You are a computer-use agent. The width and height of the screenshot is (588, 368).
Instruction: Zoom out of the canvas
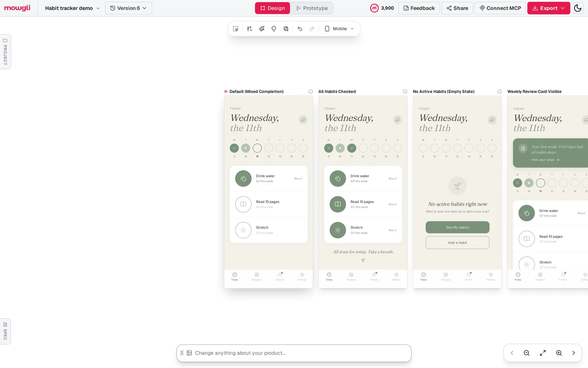[527, 353]
